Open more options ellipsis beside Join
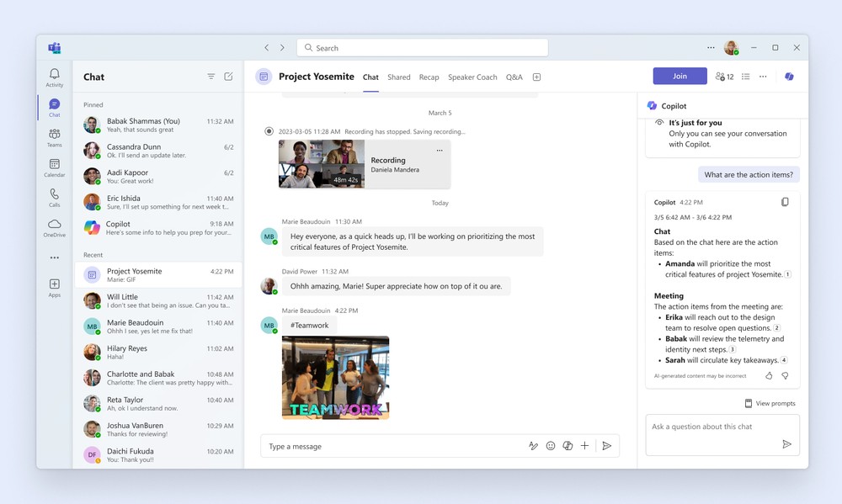Screen dimensions: 842x504 click(x=763, y=77)
